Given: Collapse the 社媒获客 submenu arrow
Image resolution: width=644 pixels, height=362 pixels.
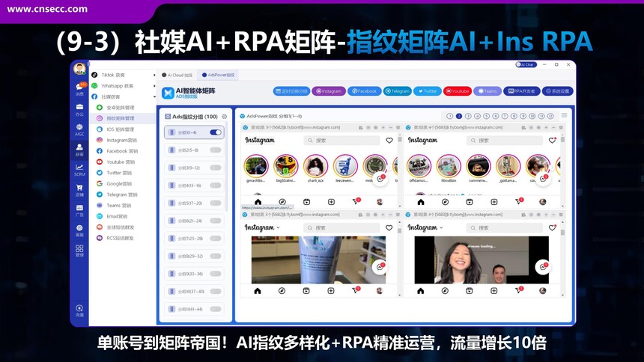Looking at the screenshot, I should [x=154, y=97].
